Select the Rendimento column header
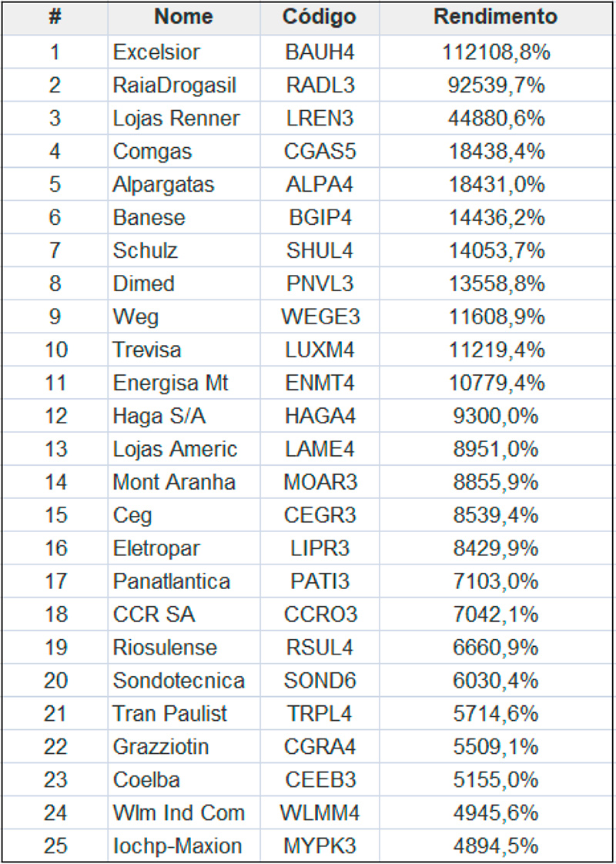 tap(496, 17)
